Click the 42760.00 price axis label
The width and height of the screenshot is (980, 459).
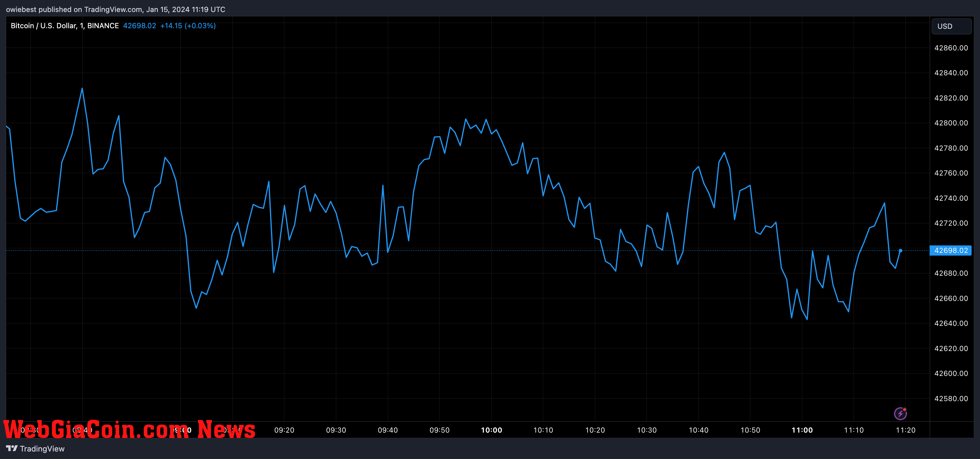(951, 173)
